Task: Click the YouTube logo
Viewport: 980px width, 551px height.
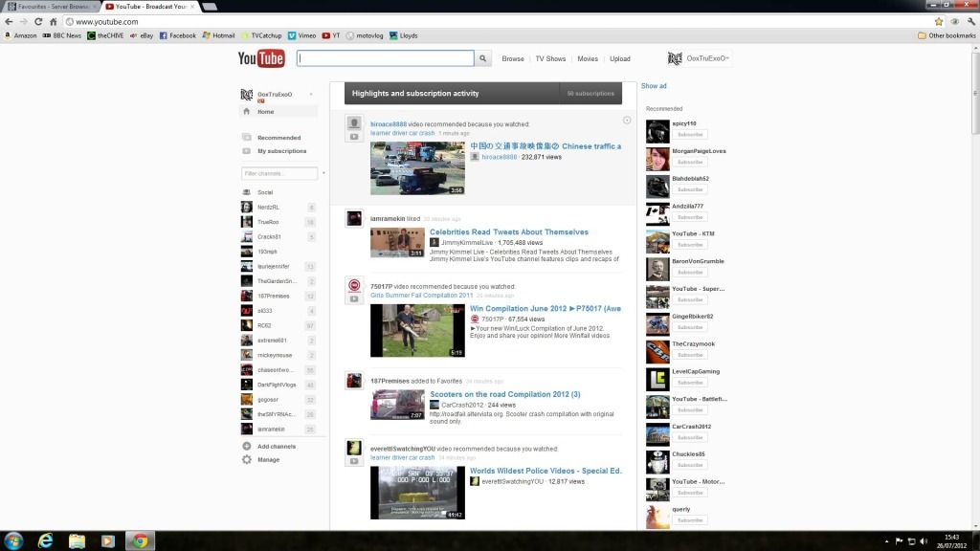Action: pos(261,58)
